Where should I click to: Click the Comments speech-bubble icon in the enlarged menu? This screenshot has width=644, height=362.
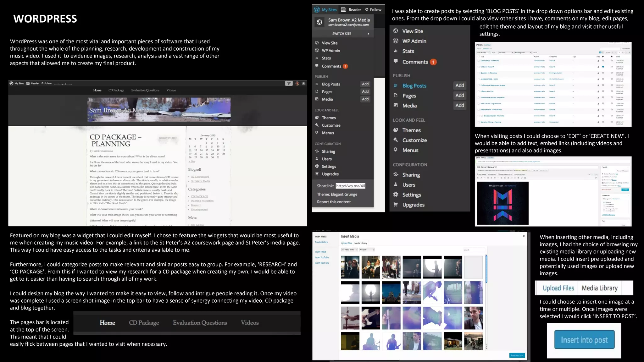tap(396, 61)
